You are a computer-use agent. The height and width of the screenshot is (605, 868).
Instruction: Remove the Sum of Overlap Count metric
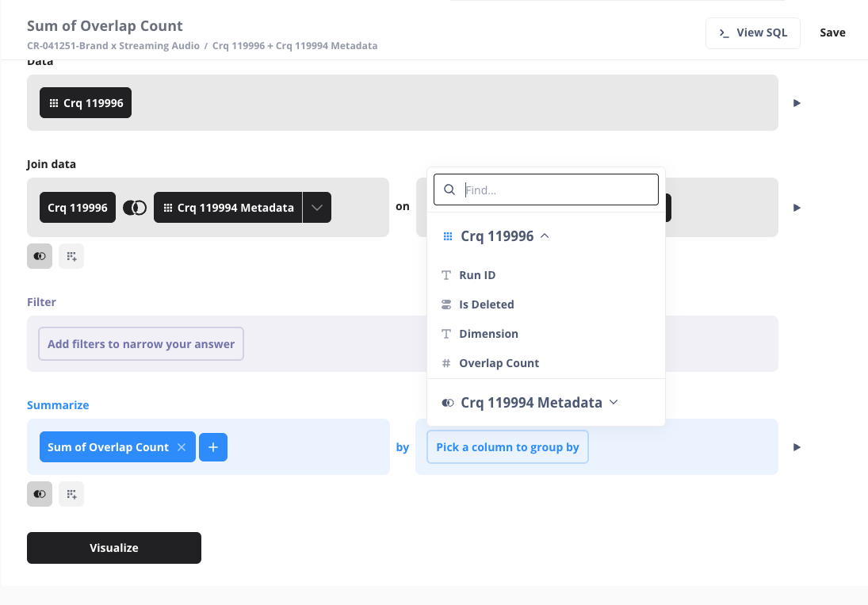point(182,447)
